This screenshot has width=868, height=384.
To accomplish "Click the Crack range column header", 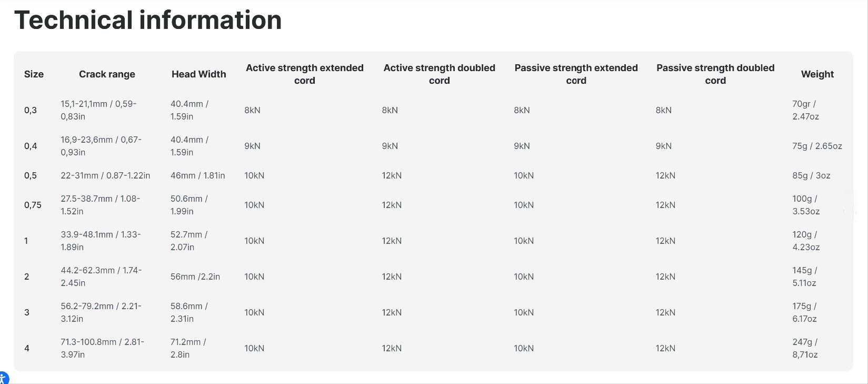I will click(107, 74).
